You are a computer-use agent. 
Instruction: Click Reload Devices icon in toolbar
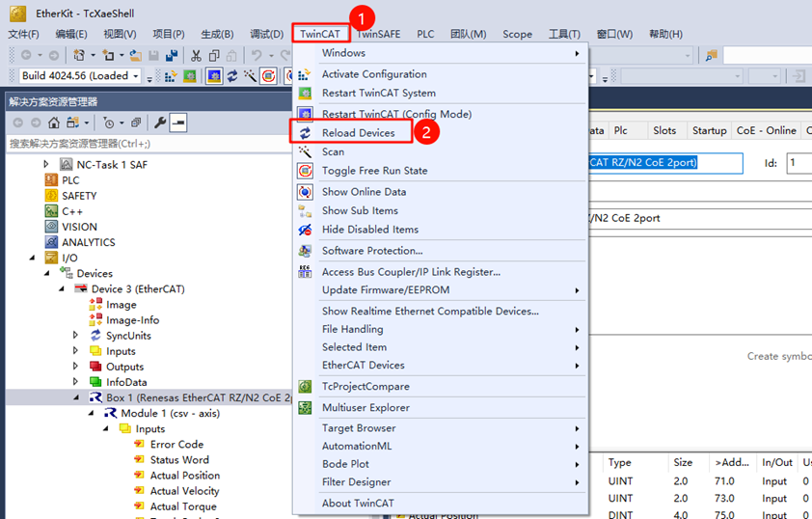click(232, 76)
